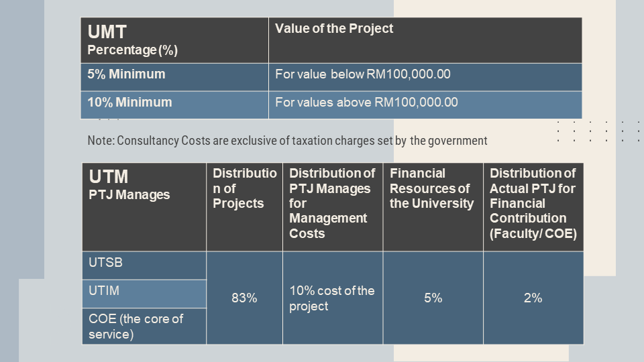Screen dimensions: 644x362
Task: Select the UTIM row cell
Action: pos(144,294)
